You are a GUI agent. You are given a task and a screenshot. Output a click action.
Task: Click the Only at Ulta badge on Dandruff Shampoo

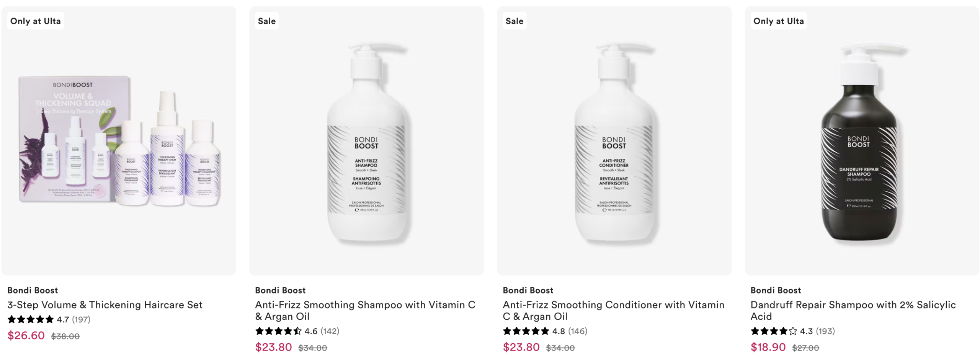click(x=778, y=21)
